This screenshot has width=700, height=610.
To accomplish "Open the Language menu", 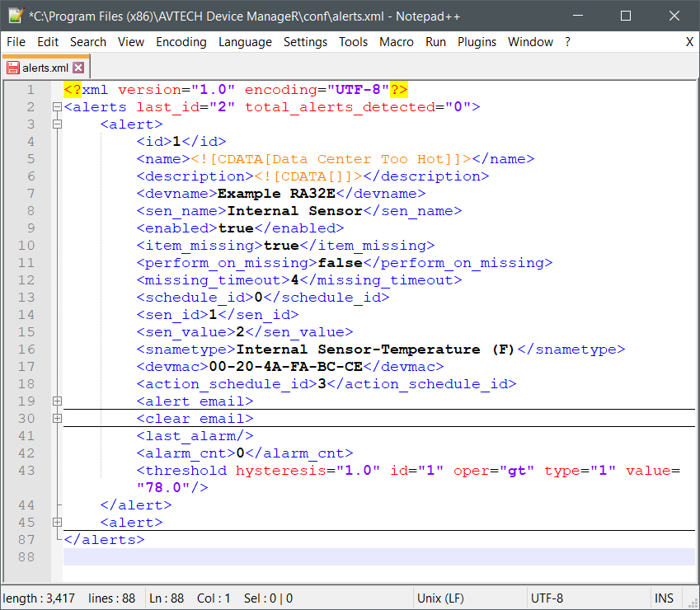I will (x=245, y=42).
